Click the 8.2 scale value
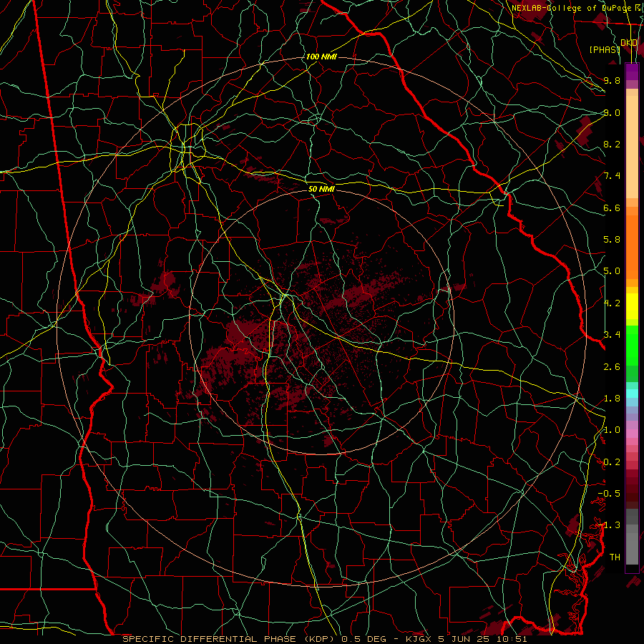The height and width of the screenshot is (644, 644). pyautogui.click(x=612, y=144)
